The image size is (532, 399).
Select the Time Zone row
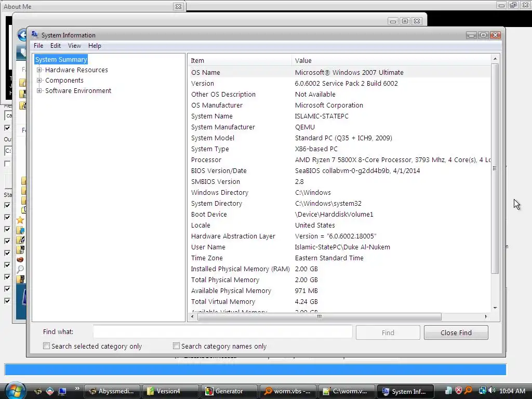[339, 258]
